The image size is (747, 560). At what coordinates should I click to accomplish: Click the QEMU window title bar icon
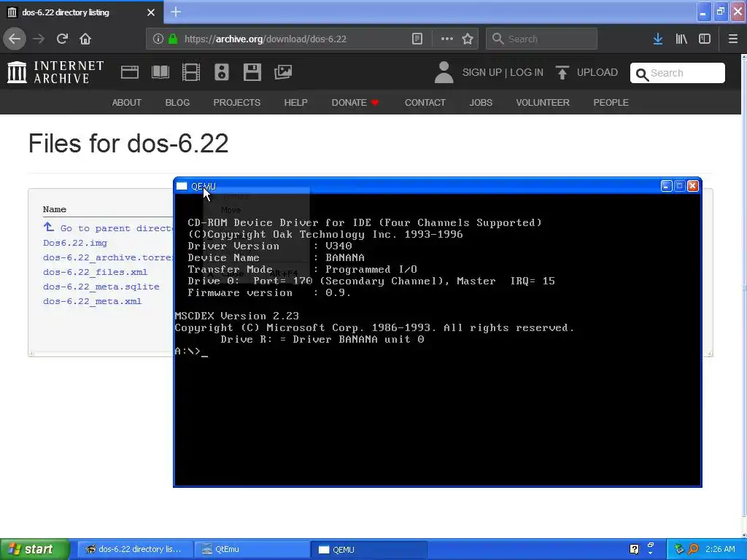182,186
